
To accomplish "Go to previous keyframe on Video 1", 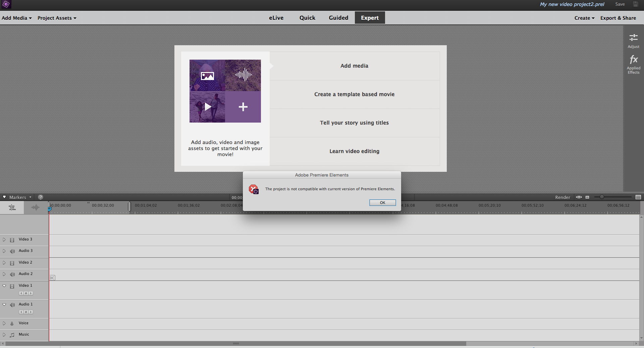I will tap(21, 293).
